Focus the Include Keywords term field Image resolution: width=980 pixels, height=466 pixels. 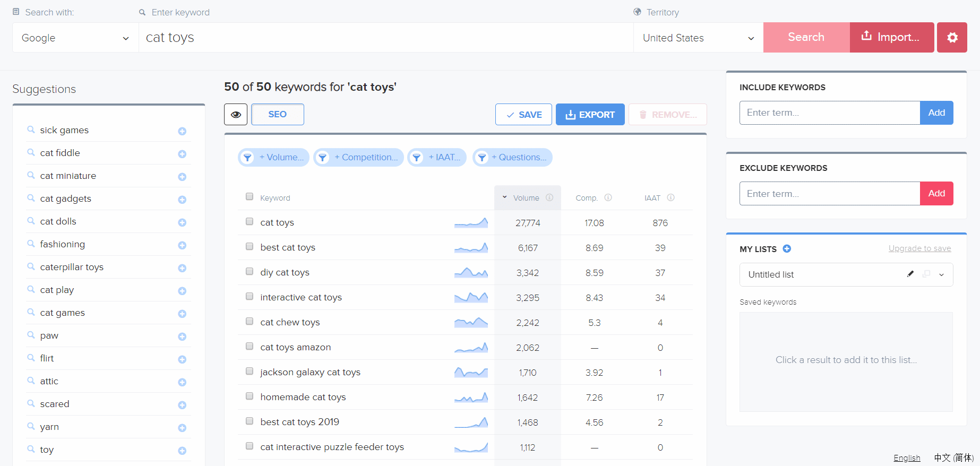(x=830, y=113)
